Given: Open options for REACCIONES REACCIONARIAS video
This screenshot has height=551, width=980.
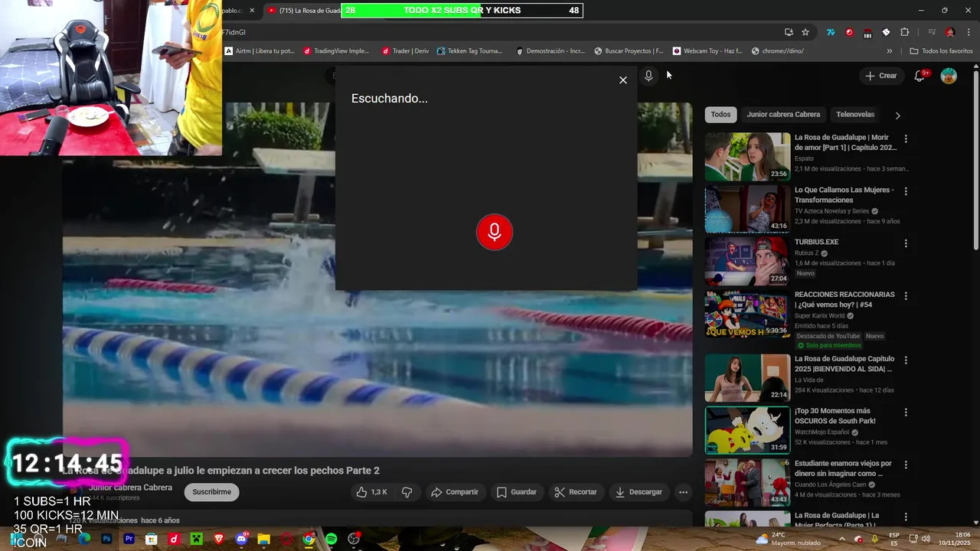Looking at the screenshot, I should 906,295.
